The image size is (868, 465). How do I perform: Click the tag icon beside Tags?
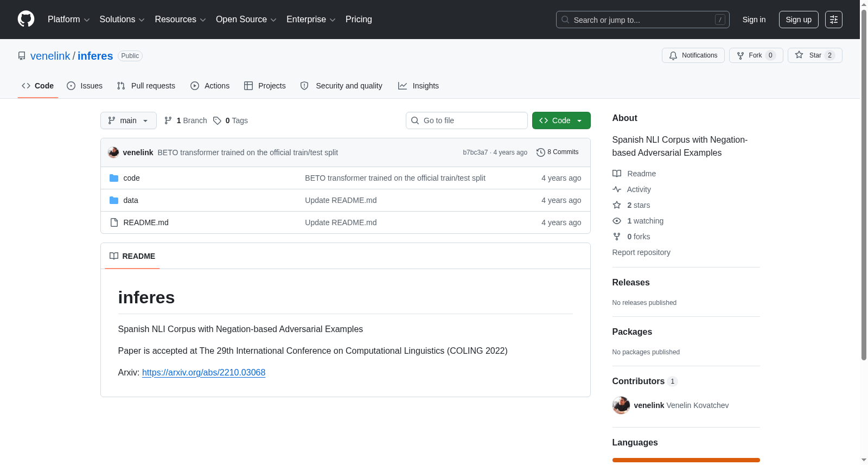(x=217, y=120)
